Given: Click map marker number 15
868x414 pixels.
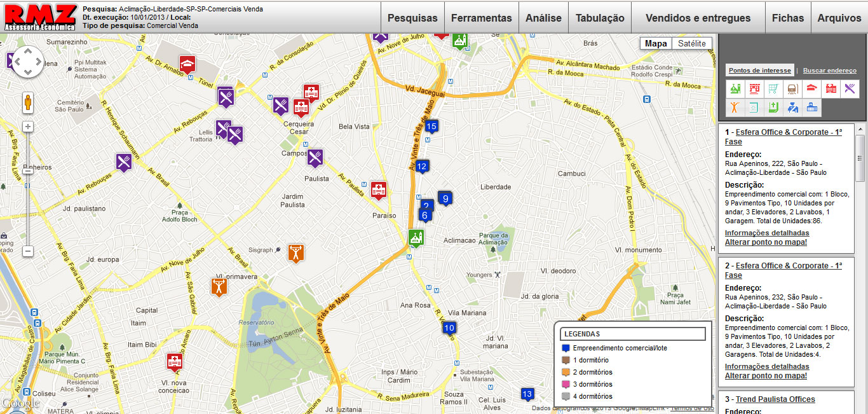Looking at the screenshot, I should point(431,127).
